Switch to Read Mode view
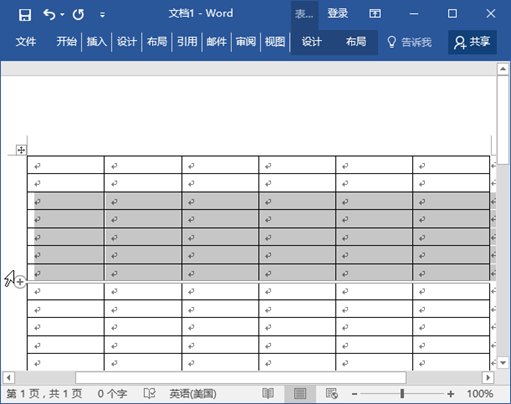Viewport: 511px width, 404px height. coord(268,394)
